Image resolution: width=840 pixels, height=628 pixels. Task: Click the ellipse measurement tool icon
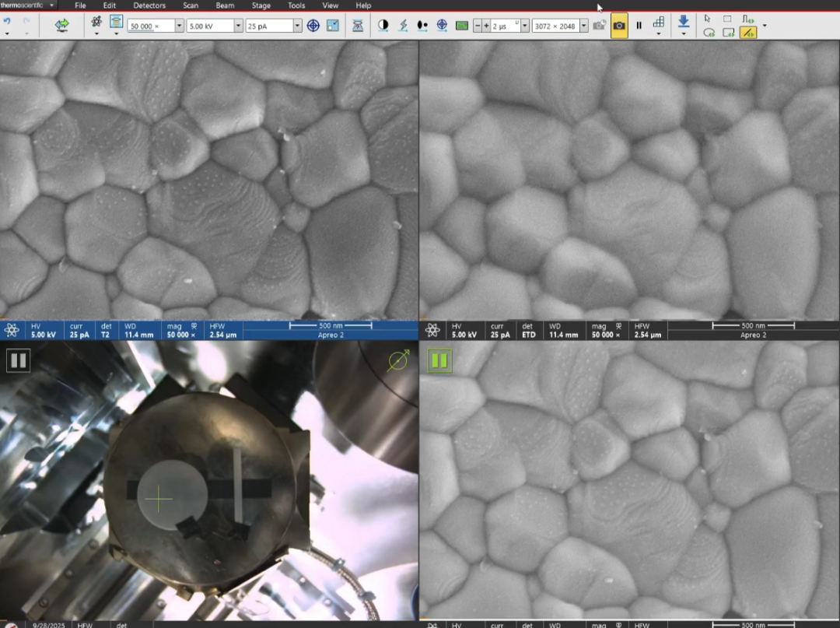click(709, 33)
